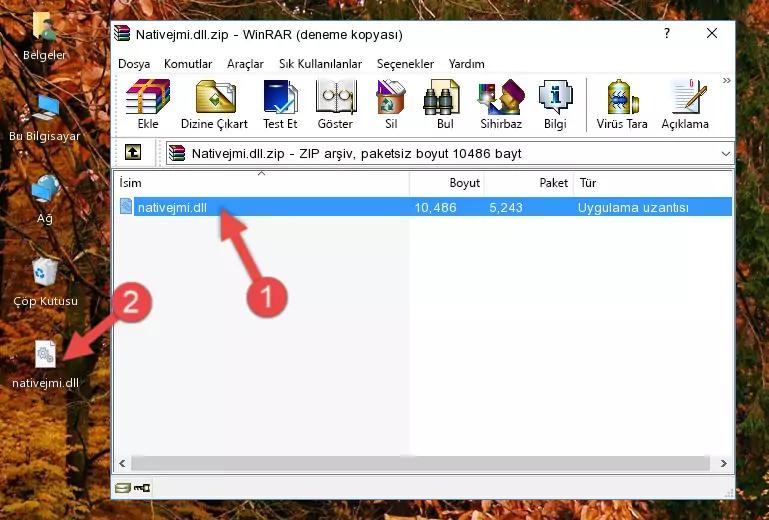Select nativejmi.dll file on the desktop

[45, 365]
